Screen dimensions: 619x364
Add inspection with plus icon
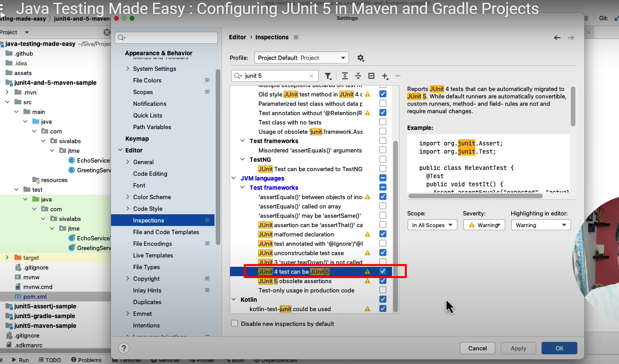pyautogui.click(x=385, y=76)
